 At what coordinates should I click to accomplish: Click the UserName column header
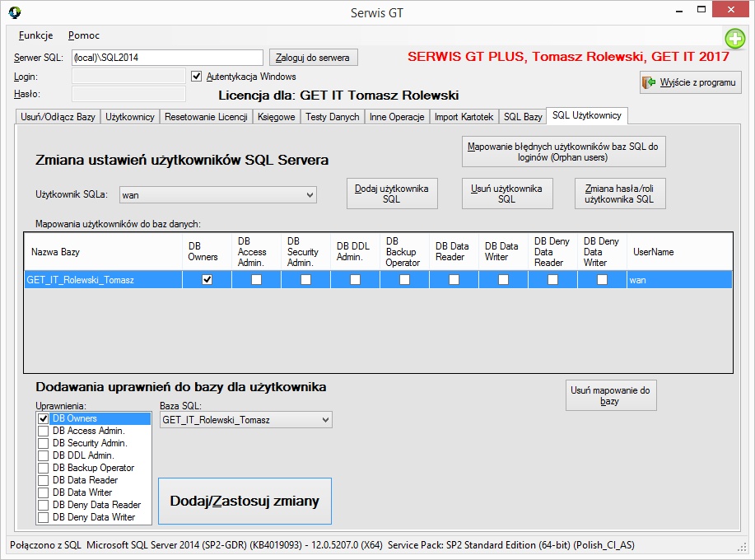click(x=679, y=252)
